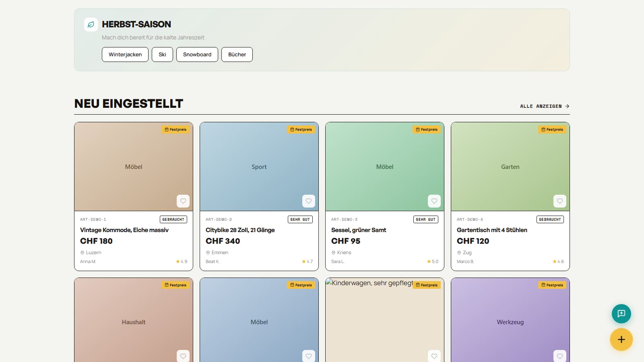Click the Sessel, grüner Samt title

[x=359, y=230]
